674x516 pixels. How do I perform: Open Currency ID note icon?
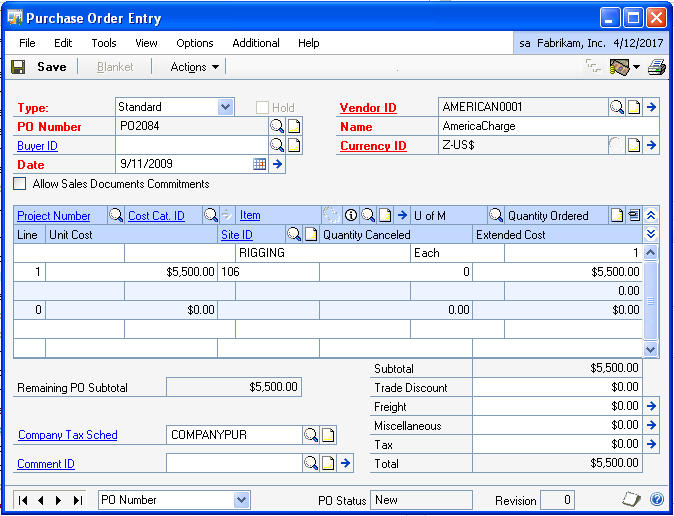[634, 145]
